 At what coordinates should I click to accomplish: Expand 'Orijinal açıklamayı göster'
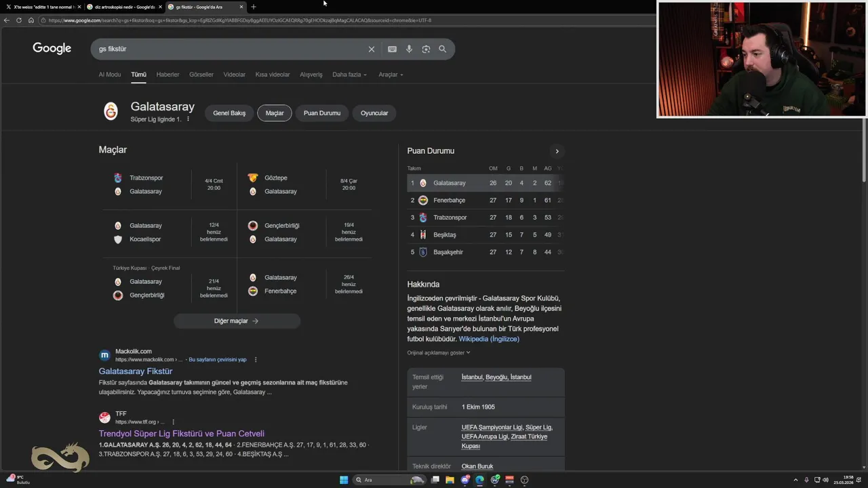439,352
